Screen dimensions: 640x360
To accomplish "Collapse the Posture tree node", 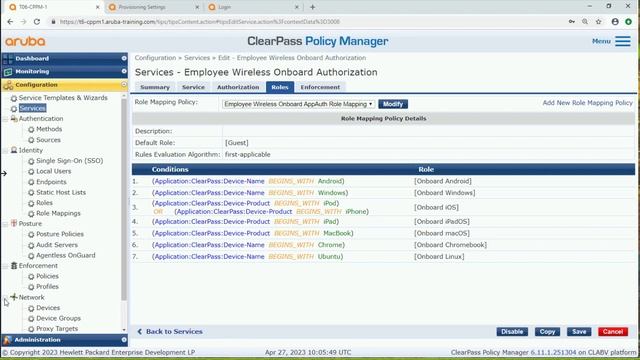I will 5,224.
